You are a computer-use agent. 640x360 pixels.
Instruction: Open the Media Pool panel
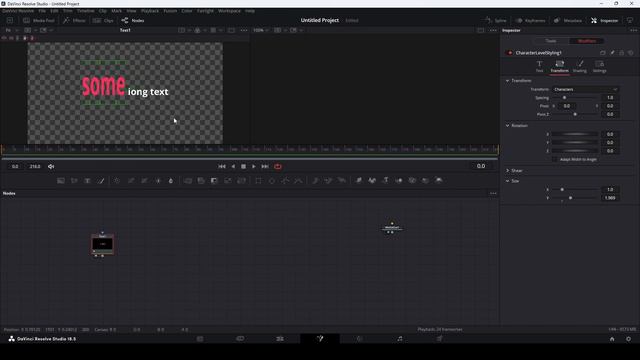point(39,20)
